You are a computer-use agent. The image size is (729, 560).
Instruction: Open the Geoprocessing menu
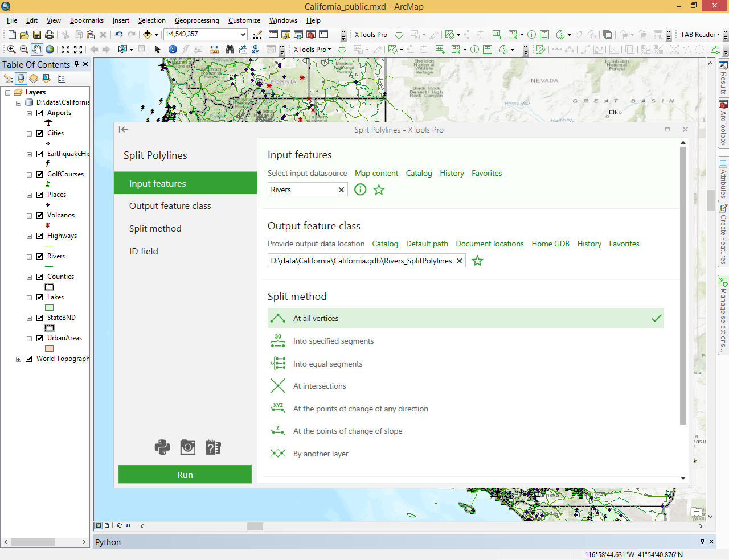click(x=196, y=20)
